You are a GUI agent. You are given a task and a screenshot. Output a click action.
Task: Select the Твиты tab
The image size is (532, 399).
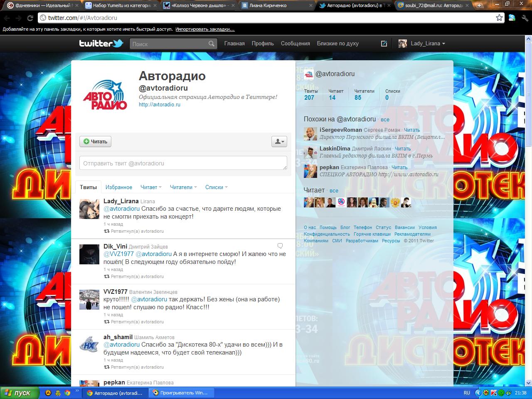pyautogui.click(x=88, y=187)
